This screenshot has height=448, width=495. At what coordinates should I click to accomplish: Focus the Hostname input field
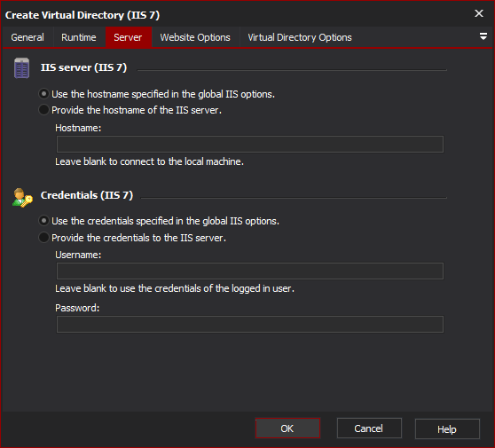click(250, 144)
